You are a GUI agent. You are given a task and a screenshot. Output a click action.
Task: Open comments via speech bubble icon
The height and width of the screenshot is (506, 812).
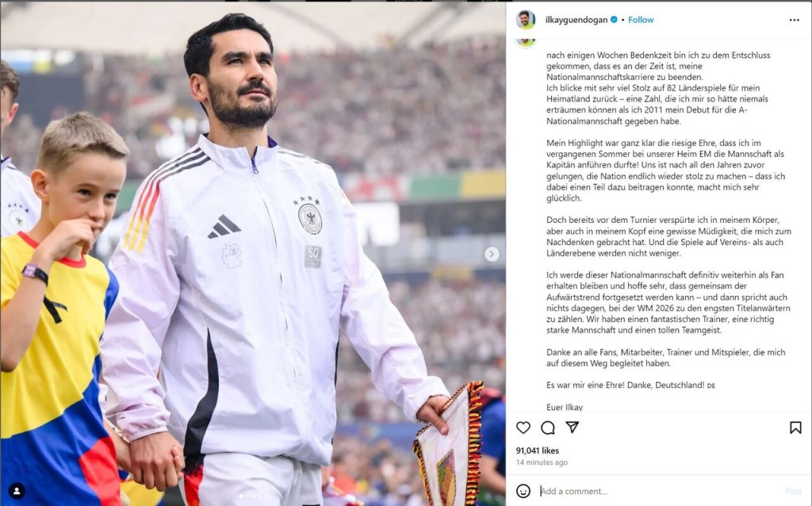(x=548, y=427)
